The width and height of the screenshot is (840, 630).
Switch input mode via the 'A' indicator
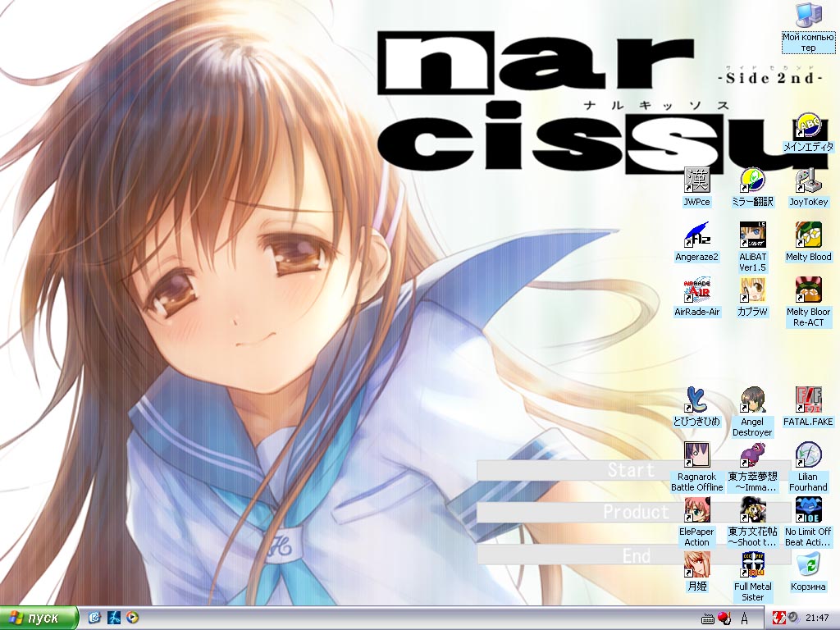point(744,619)
